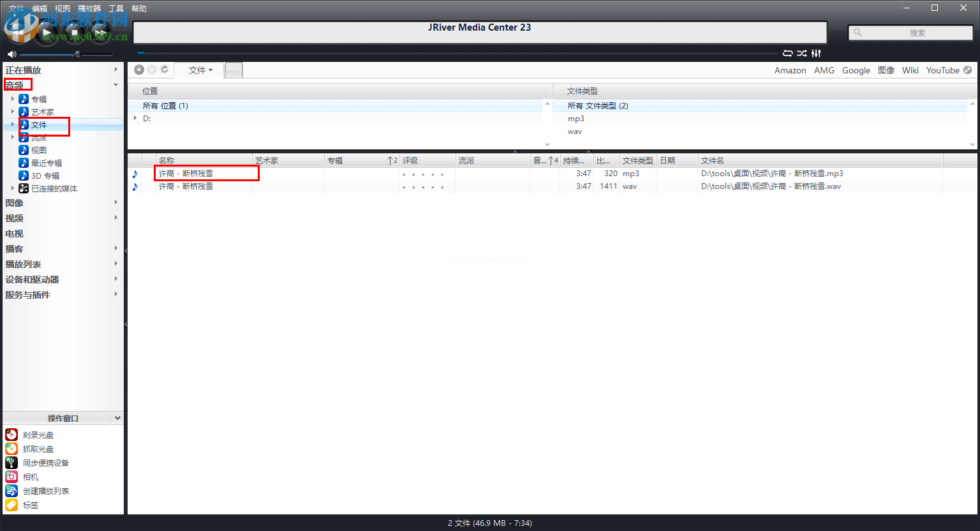Expand the 播放列表 section arrow
Viewport: 980px width, 531px height.
pyautogui.click(x=115, y=264)
